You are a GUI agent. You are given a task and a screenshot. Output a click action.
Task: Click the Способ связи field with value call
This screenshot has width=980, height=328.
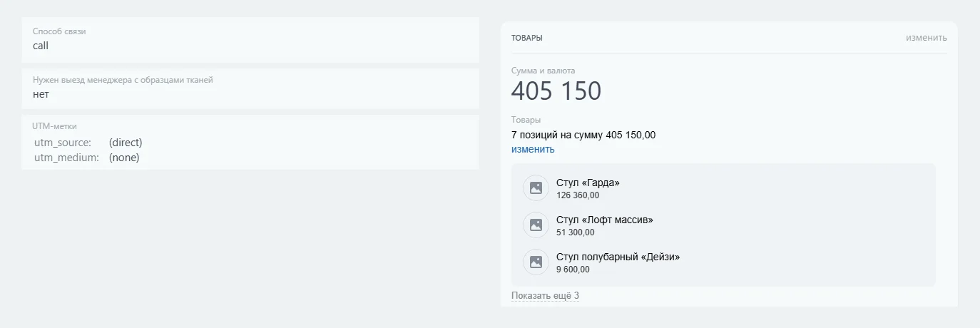pos(250,40)
